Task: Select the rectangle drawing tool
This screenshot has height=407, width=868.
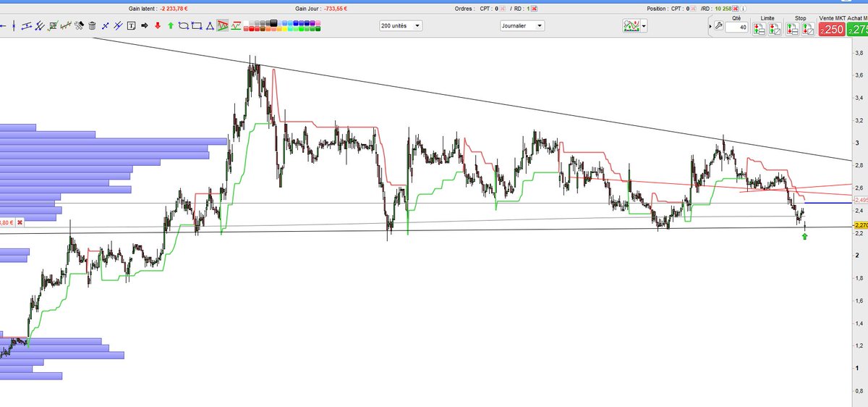Action: 197,25
